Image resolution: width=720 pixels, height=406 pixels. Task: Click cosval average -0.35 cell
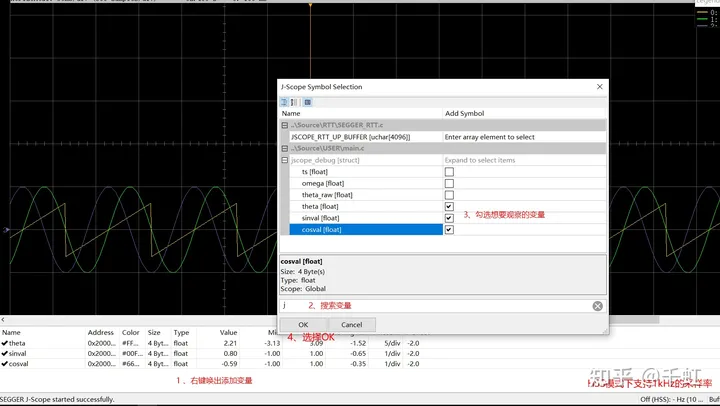358,364
